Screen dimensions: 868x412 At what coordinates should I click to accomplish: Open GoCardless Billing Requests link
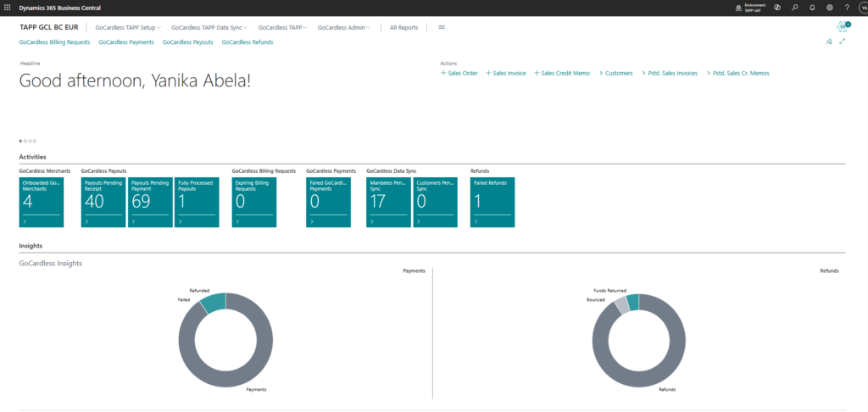(x=54, y=42)
